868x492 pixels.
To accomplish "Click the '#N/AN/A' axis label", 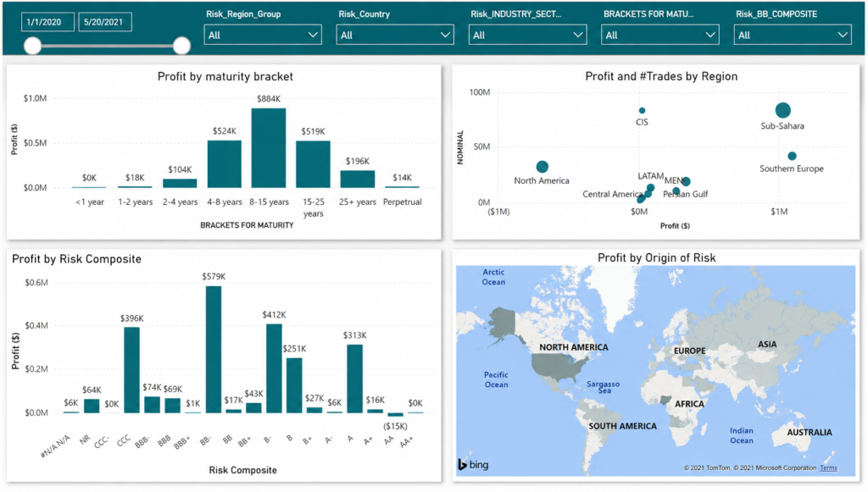I will [56, 446].
